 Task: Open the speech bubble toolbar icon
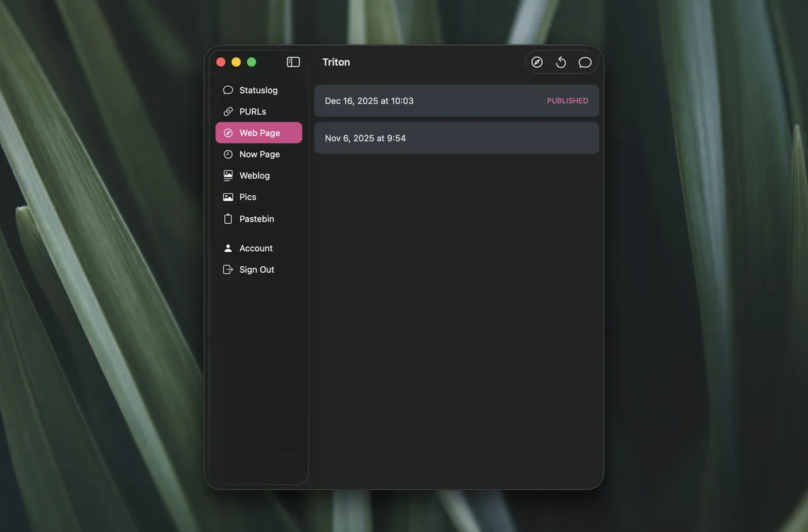[585, 62]
